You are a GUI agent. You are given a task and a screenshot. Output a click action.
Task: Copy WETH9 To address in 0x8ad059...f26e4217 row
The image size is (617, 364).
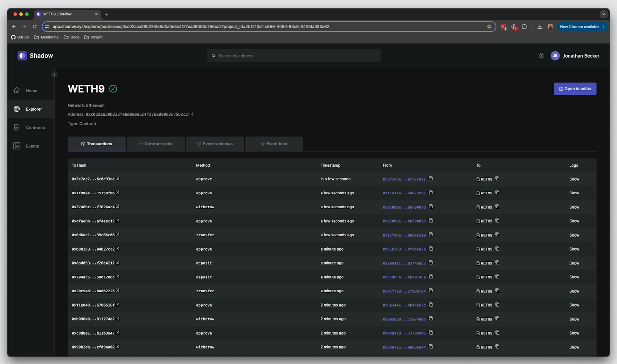pos(497,263)
